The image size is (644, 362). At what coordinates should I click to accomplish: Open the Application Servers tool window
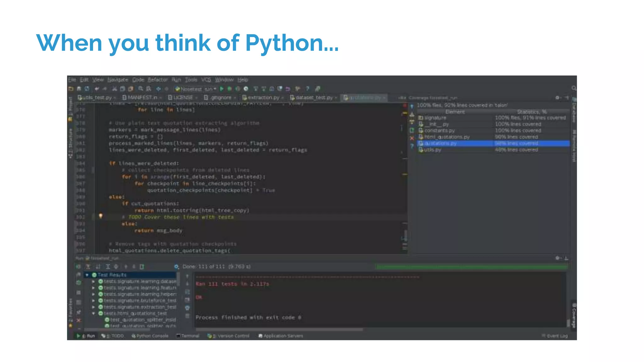click(280, 336)
